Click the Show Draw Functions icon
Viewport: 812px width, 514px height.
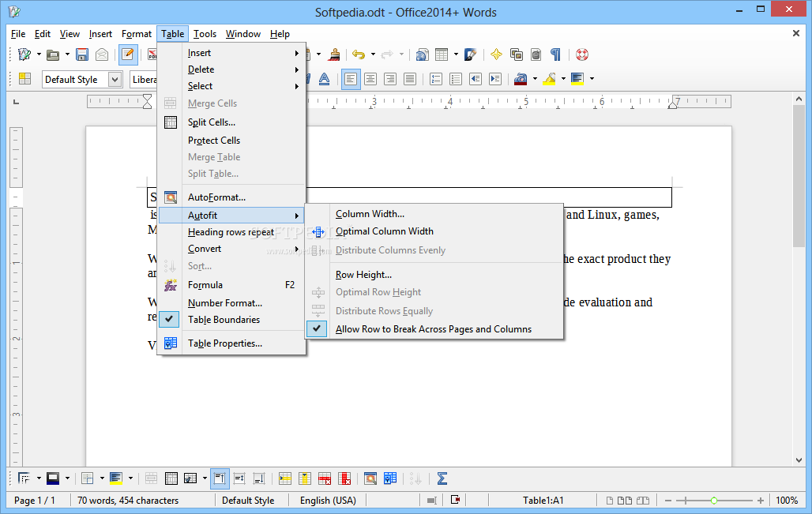click(x=470, y=54)
